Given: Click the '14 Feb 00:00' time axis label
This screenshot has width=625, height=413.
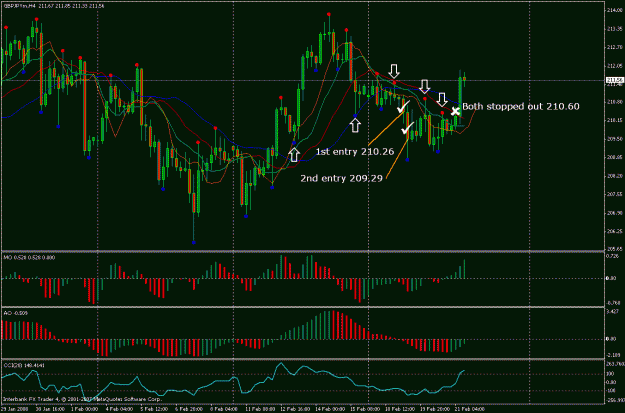Looking at the screenshot, I should [x=329, y=409].
